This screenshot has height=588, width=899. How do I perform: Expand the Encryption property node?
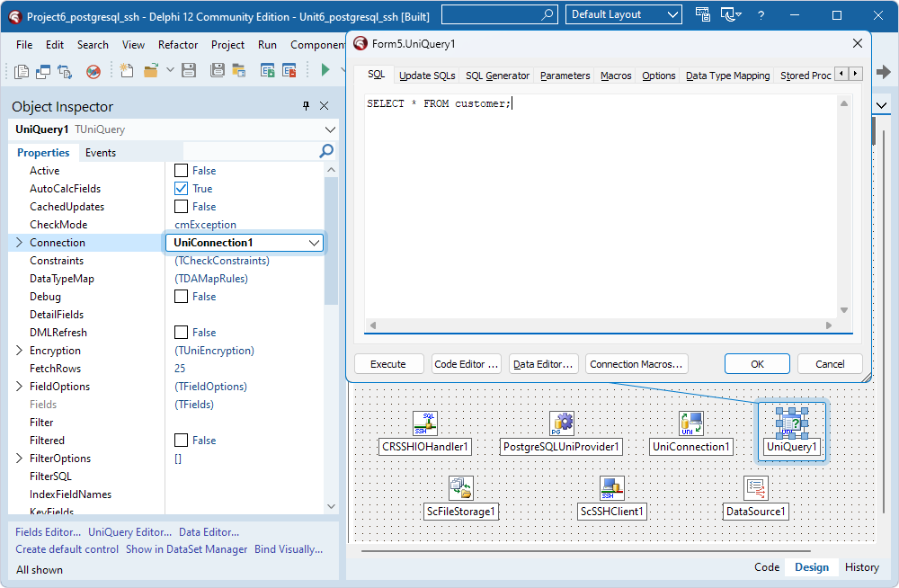20,351
